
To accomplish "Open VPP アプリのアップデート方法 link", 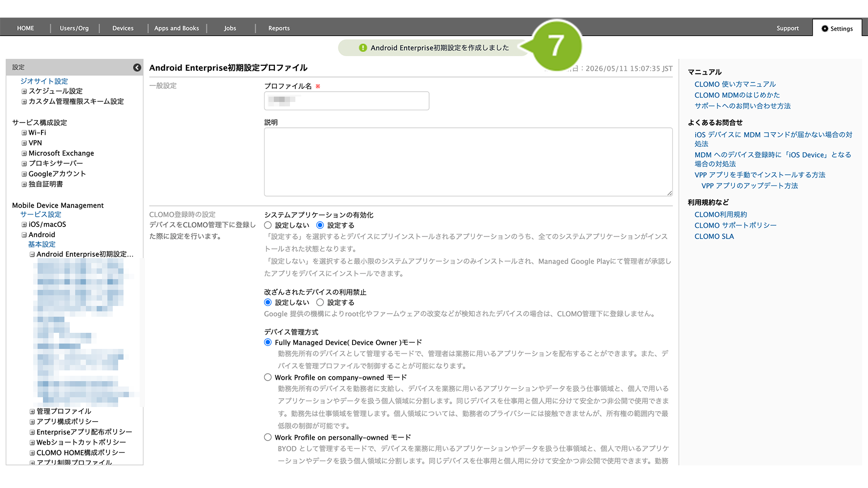I will point(750,185).
